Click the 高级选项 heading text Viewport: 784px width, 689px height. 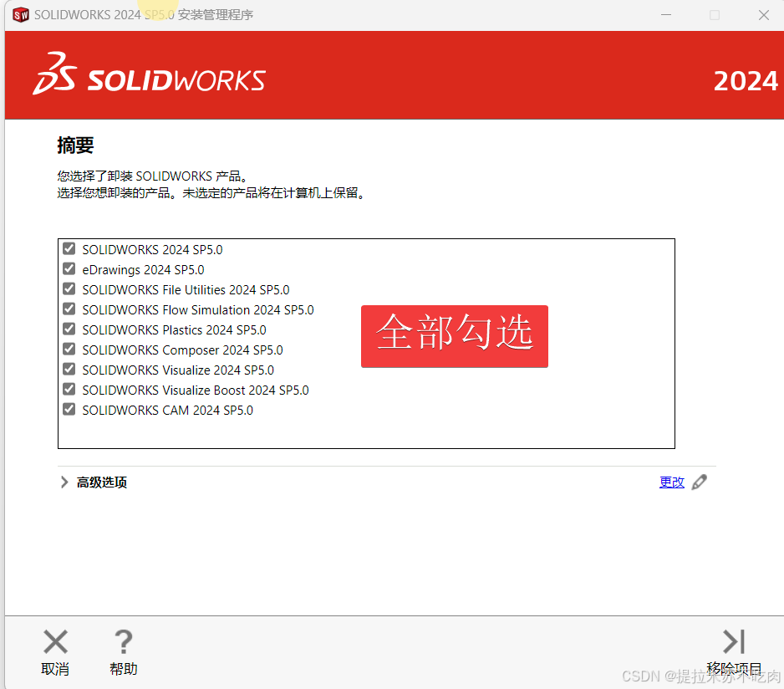(101, 482)
